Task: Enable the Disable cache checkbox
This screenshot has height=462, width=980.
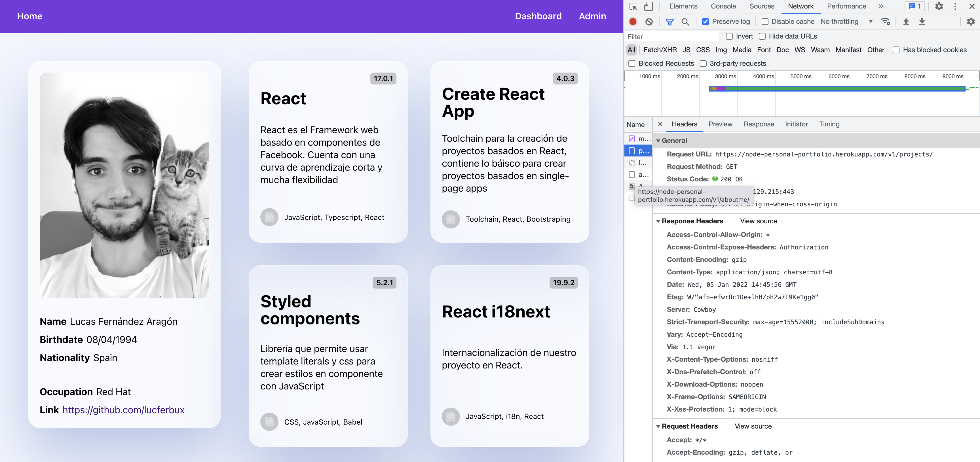Action: click(x=765, y=22)
